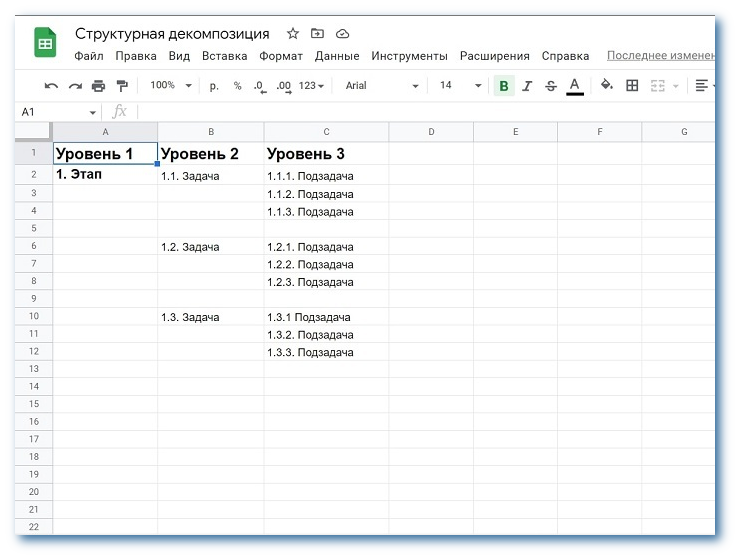Click the Undo arrow in toolbar
Image resolution: width=740 pixels, height=560 pixels.
point(51,86)
